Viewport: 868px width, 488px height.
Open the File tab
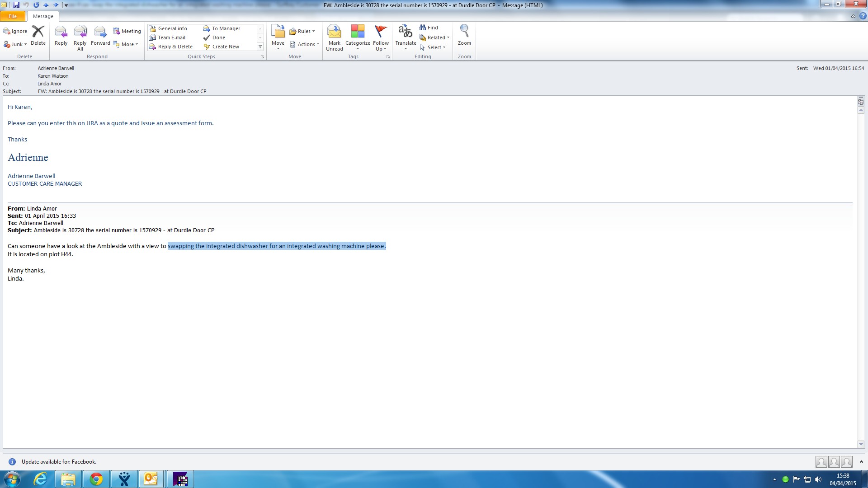pos(13,16)
